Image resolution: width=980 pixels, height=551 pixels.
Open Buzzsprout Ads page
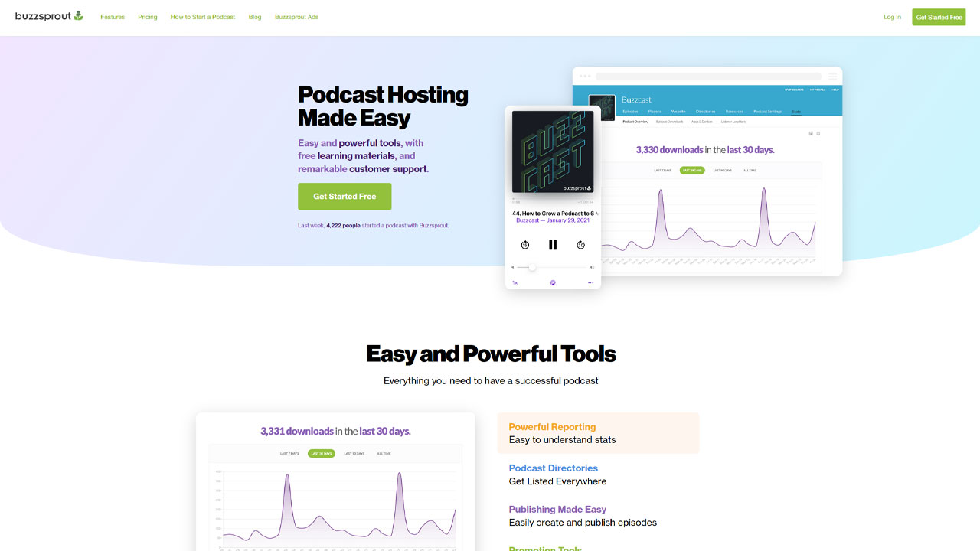tap(297, 17)
